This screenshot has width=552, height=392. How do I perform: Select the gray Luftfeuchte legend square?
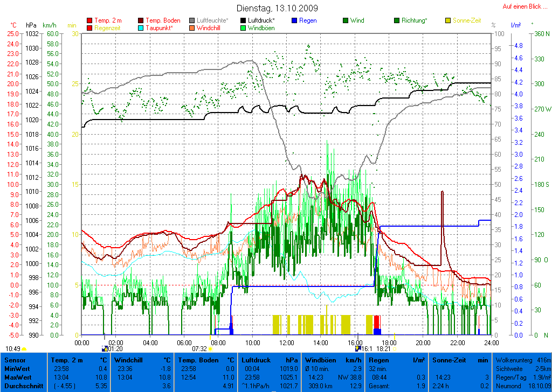click(x=192, y=20)
